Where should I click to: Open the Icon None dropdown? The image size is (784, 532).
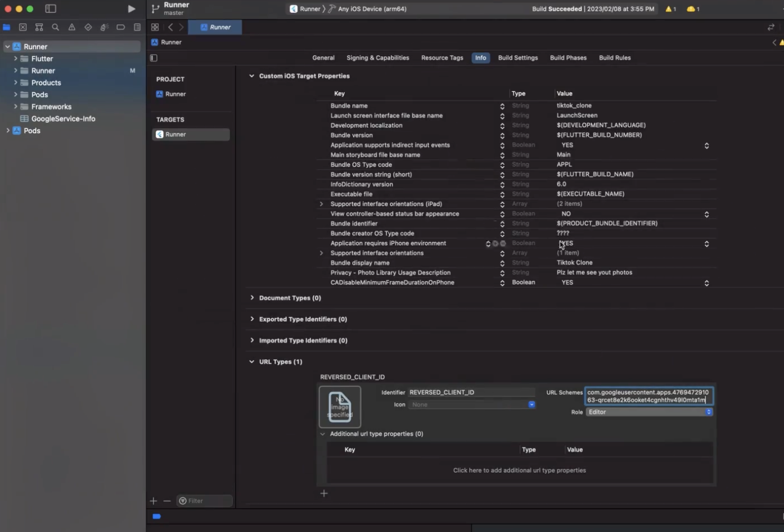point(472,404)
